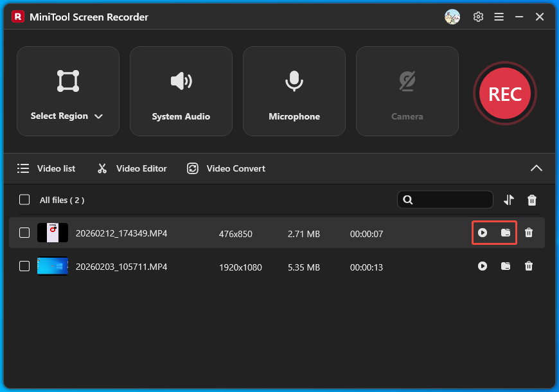Collapse the video list panel
The image size is (559, 392).
coord(537,168)
